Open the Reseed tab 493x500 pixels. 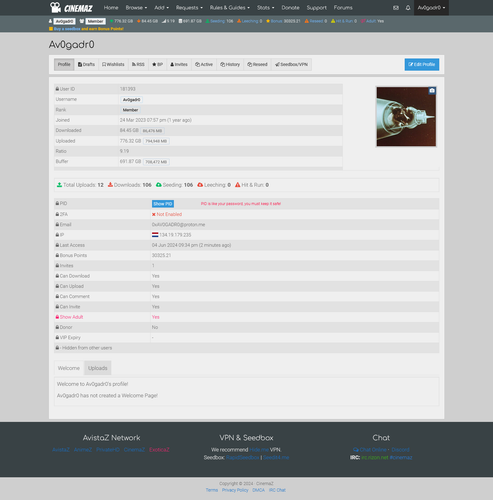(x=257, y=64)
